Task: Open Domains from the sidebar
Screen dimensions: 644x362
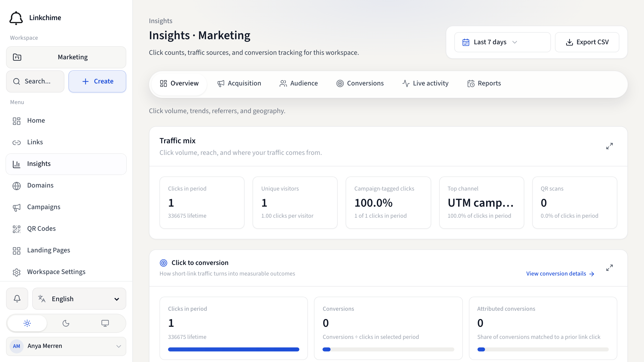Action: pyautogui.click(x=66, y=186)
